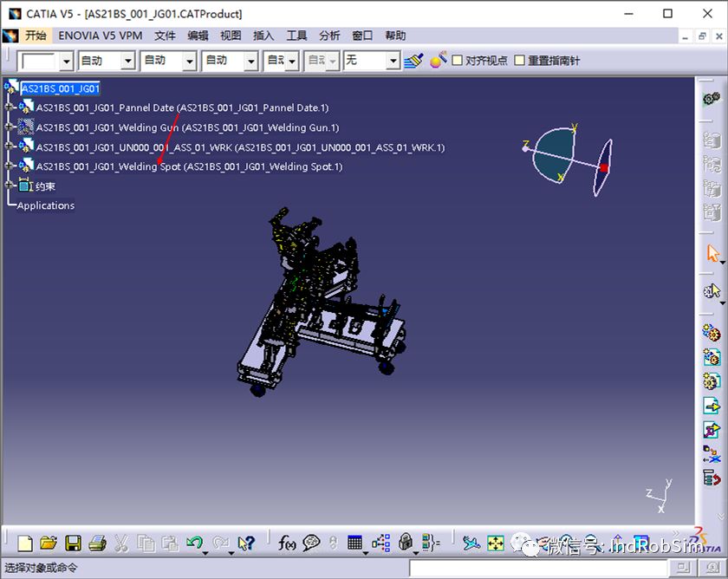This screenshot has width=728, height=579.
Task: Open the 工具 menu
Action: pos(296,36)
